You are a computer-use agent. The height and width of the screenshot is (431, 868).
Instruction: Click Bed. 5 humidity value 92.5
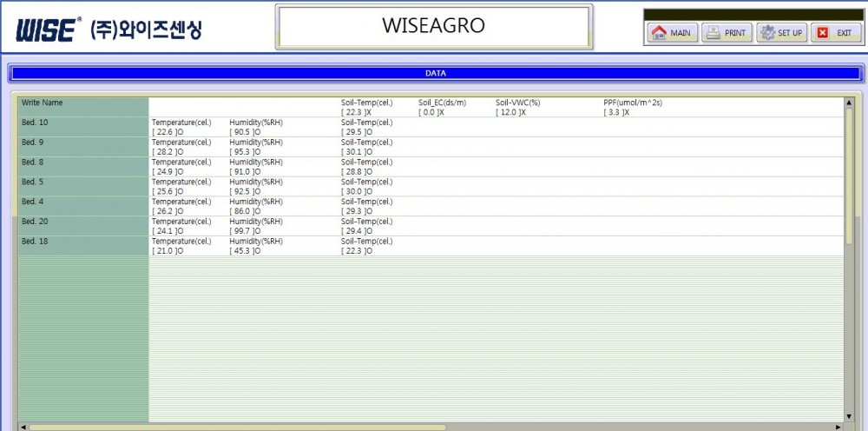pyautogui.click(x=245, y=192)
